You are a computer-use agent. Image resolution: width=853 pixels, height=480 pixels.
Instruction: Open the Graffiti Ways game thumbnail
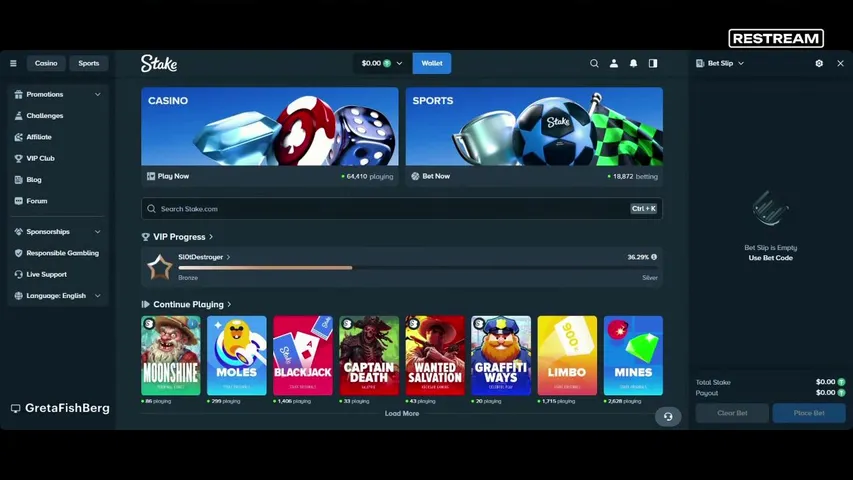pyautogui.click(x=501, y=355)
